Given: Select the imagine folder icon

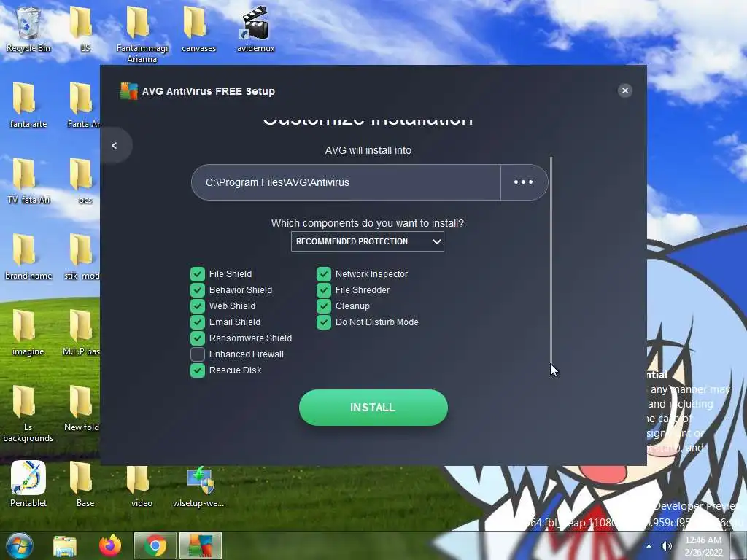Looking at the screenshot, I should pyautogui.click(x=28, y=332).
